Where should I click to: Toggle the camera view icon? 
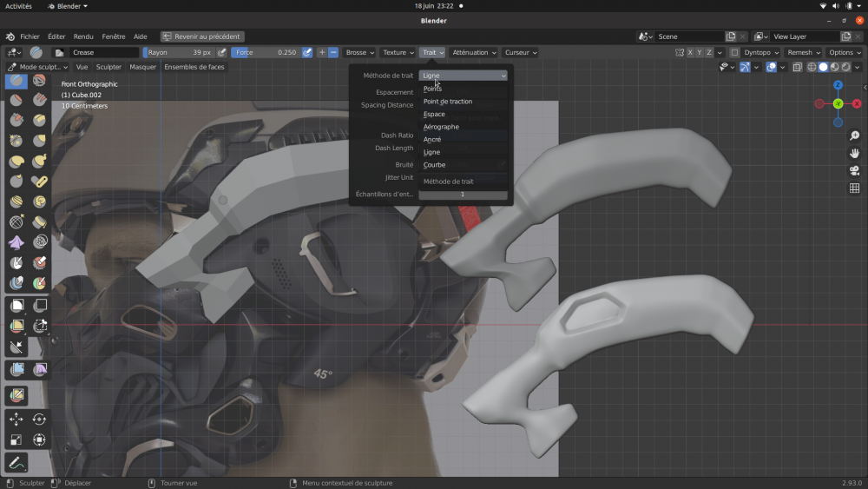pyautogui.click(x=854, y=170)
